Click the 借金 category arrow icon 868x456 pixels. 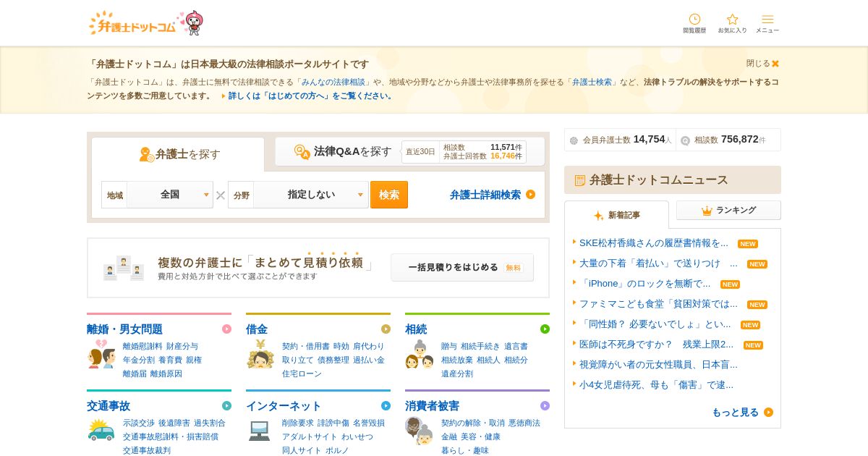coord(386,329)
